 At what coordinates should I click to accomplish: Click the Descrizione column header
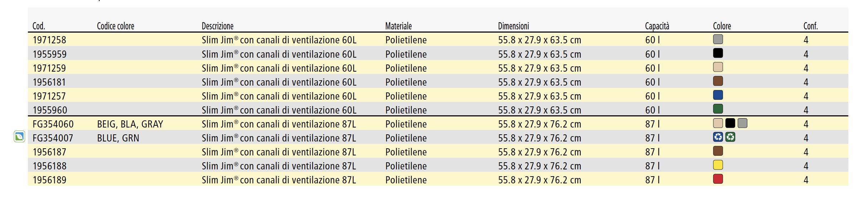point(217,26)
